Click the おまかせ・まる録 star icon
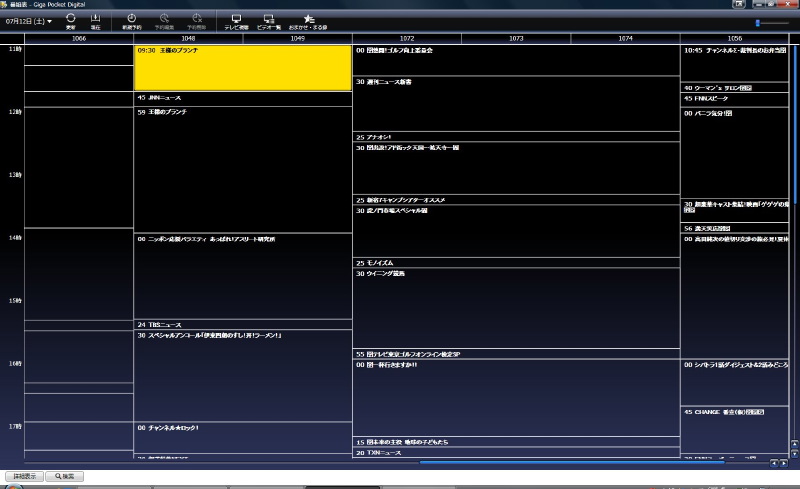Image resolution: width=800 pixels, height=489 pixels. tap(309, 20)
